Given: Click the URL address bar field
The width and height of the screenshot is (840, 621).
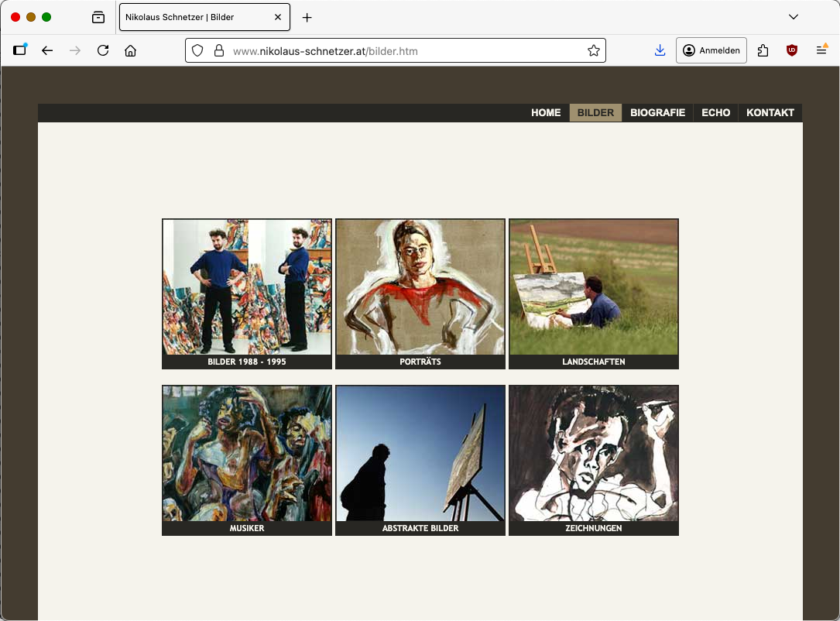Looking at the screenshot, I should [x=403, y=50].
